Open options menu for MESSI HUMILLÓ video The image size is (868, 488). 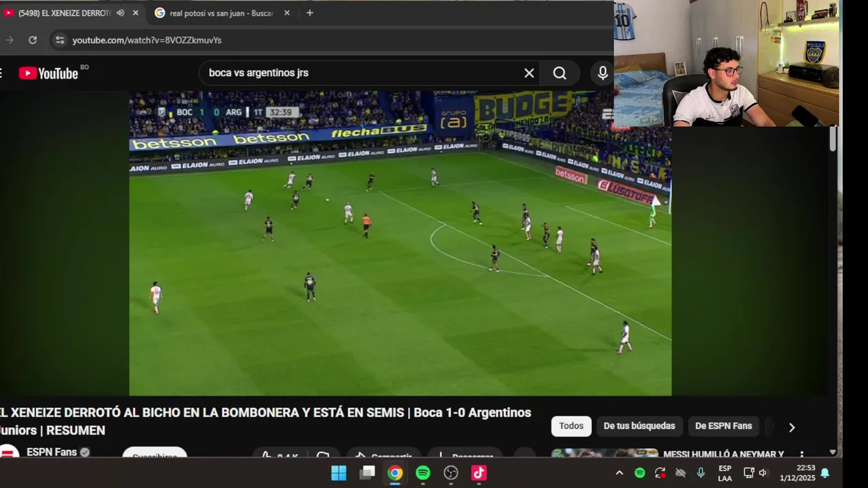(802, 454)
